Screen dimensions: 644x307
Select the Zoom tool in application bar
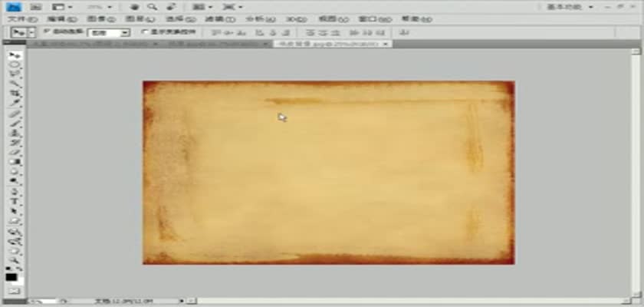point(153,6)
